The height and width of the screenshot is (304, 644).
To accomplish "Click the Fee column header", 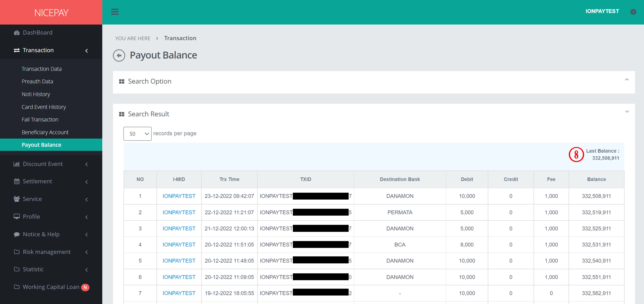I will (551, 179).
